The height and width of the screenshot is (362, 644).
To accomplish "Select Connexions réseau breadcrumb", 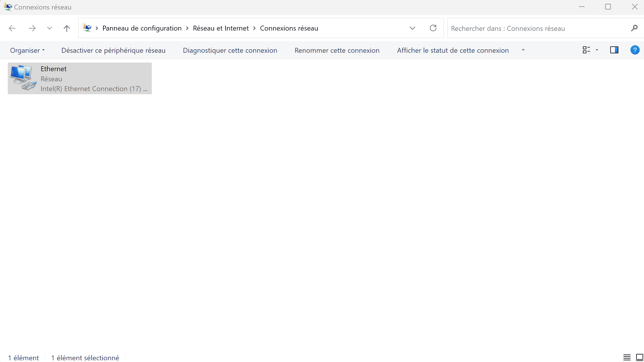I will coord(289,28).
